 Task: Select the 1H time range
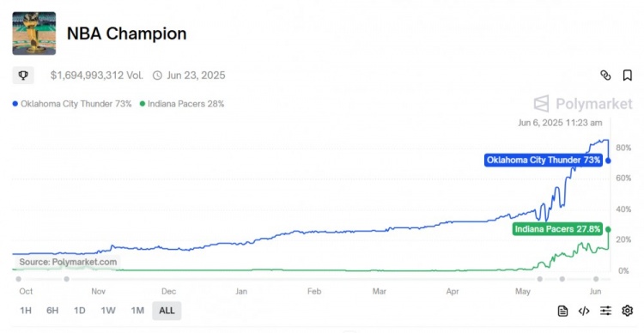(26, 311)
